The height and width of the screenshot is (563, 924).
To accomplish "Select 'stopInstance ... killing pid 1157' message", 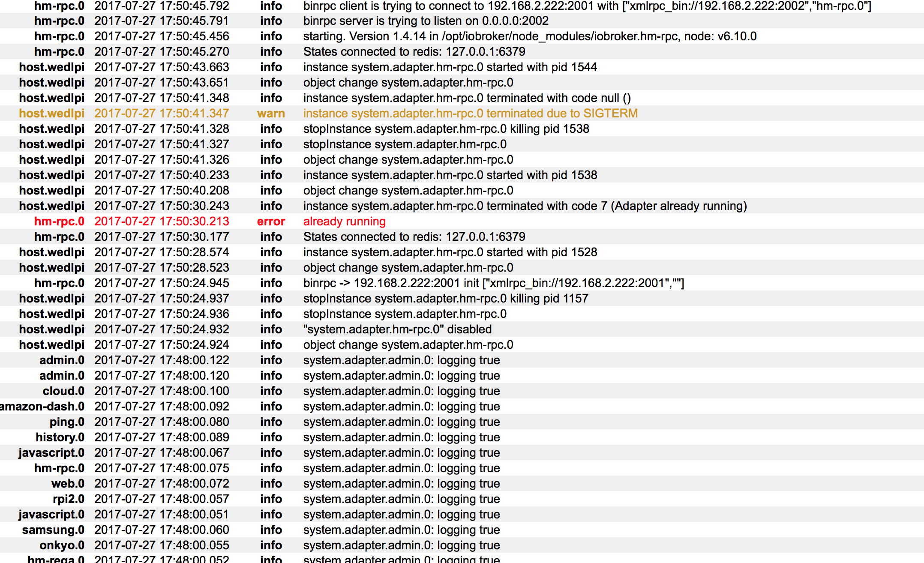I will coord(446,298).
